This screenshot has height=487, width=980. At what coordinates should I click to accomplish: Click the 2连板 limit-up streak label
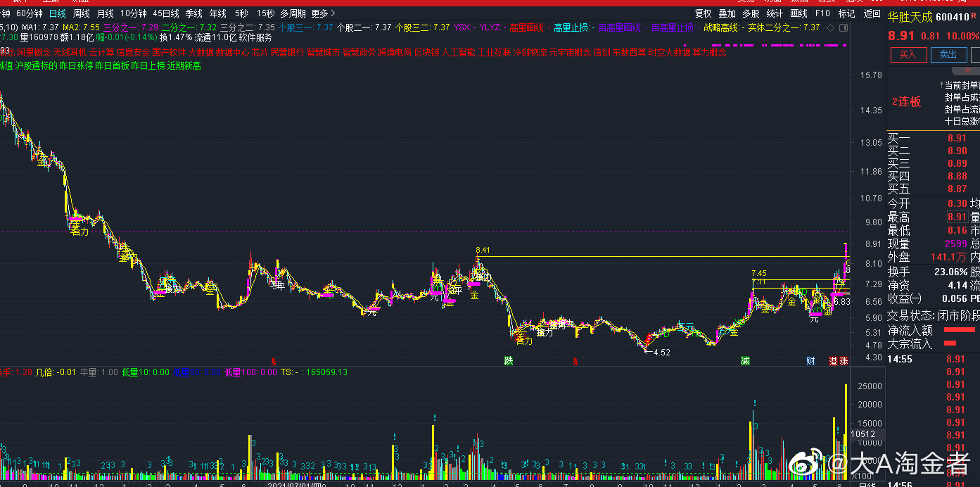[907, 101]
